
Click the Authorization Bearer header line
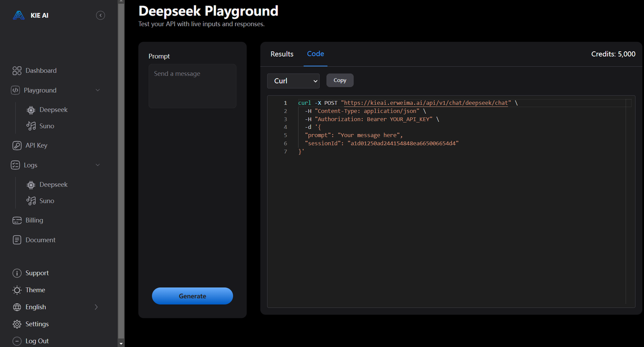tap(372, 120)
